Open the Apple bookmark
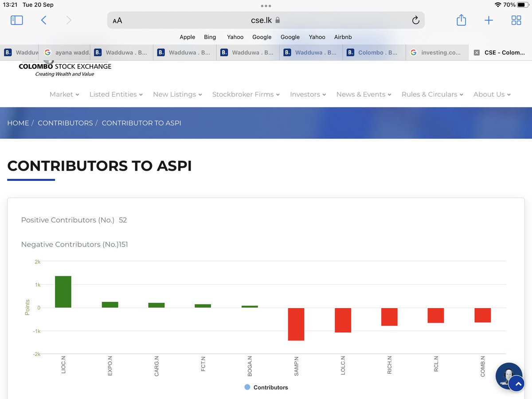The height and width of the screenshot is (399, 532). point(187,37)
